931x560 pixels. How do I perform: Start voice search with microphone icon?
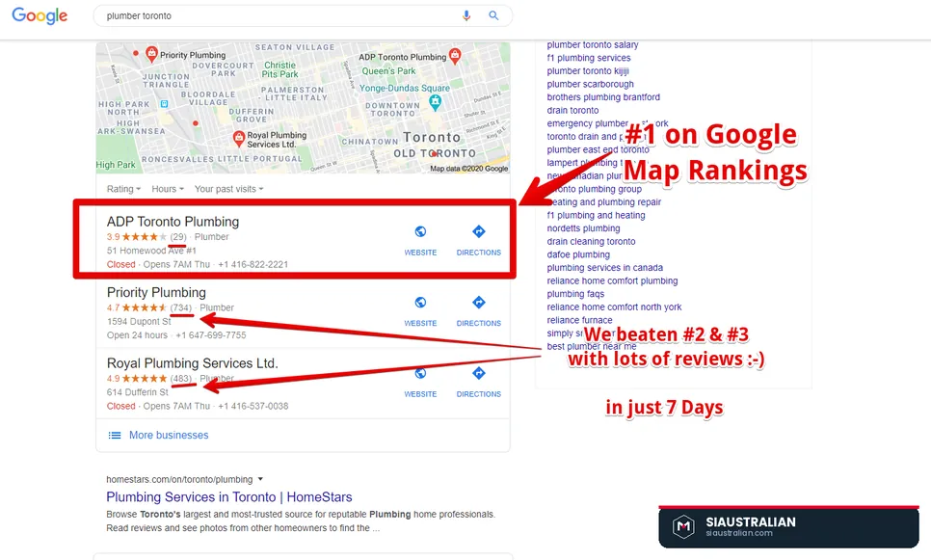click(x=466, y=16)
